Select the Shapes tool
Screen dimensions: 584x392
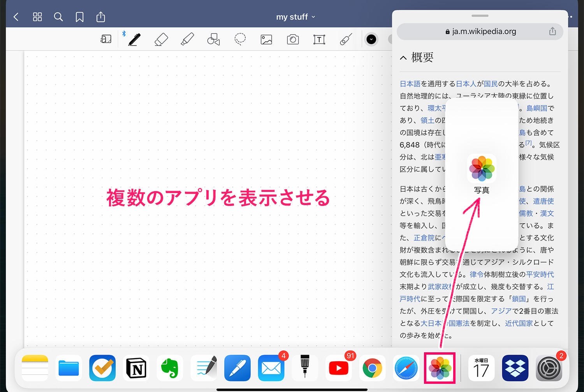(x=213, y=39)
